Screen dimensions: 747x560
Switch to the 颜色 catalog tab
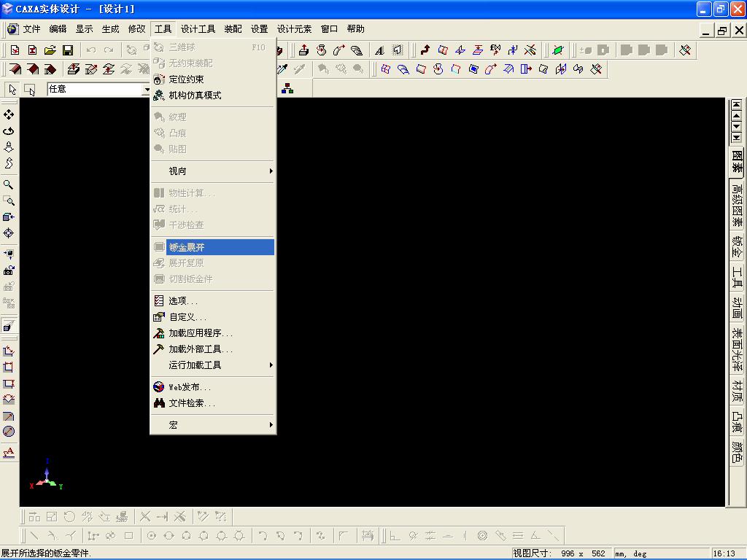(x=737, y=452)
